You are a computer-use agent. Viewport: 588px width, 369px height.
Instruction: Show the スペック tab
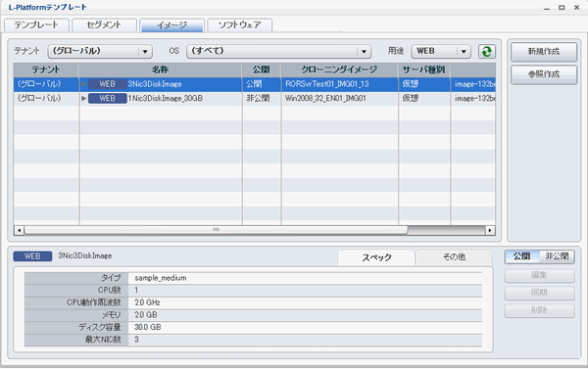point(376,257)
